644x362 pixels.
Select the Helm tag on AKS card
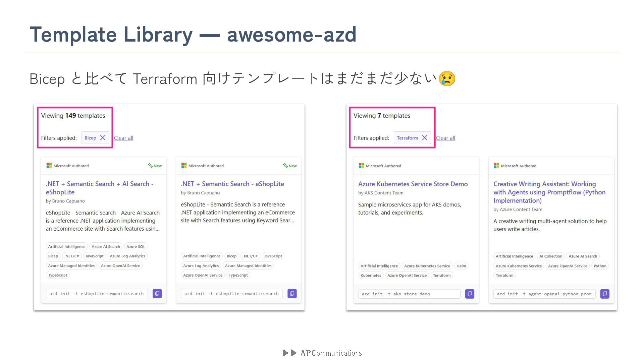[x=461, y=266]
